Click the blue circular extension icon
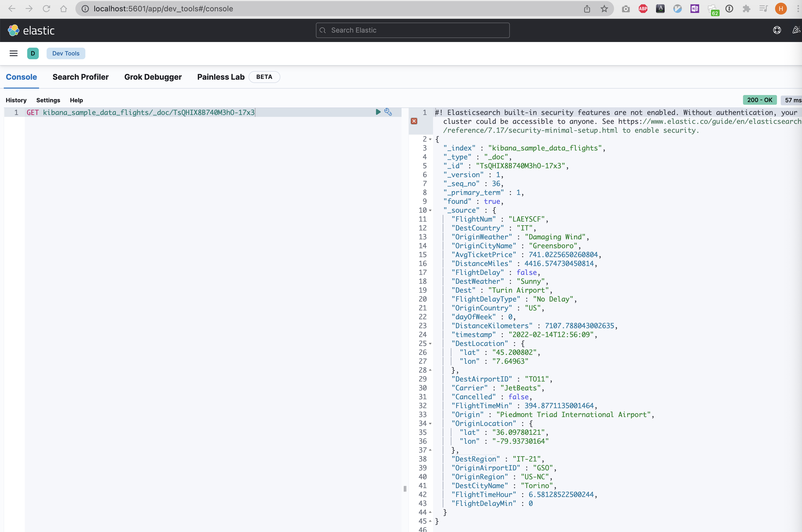 677,9
